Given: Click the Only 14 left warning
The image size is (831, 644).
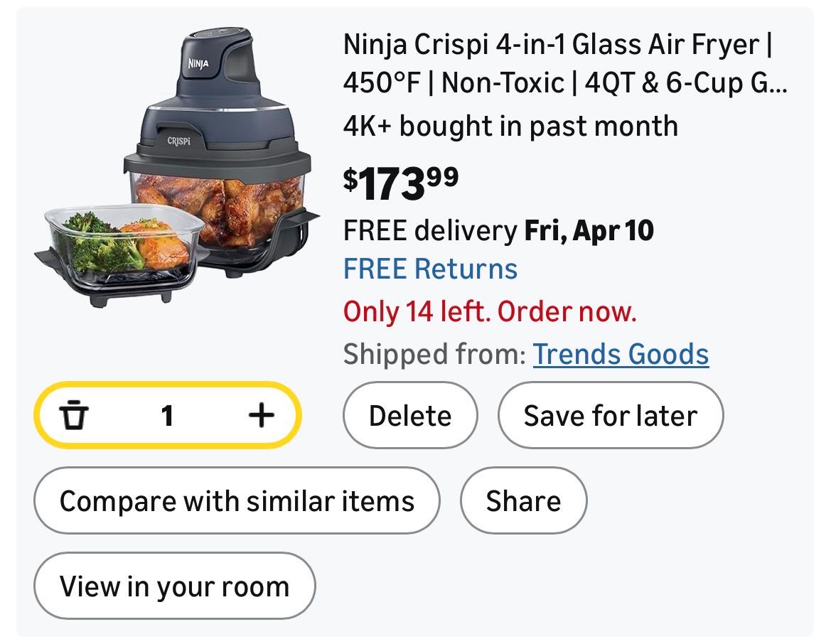Looking at the screenshot, I should coord(490,311).
